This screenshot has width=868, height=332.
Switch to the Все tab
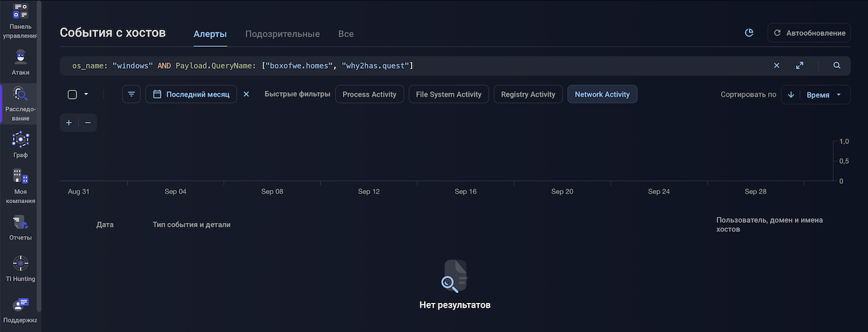[346, 34]
